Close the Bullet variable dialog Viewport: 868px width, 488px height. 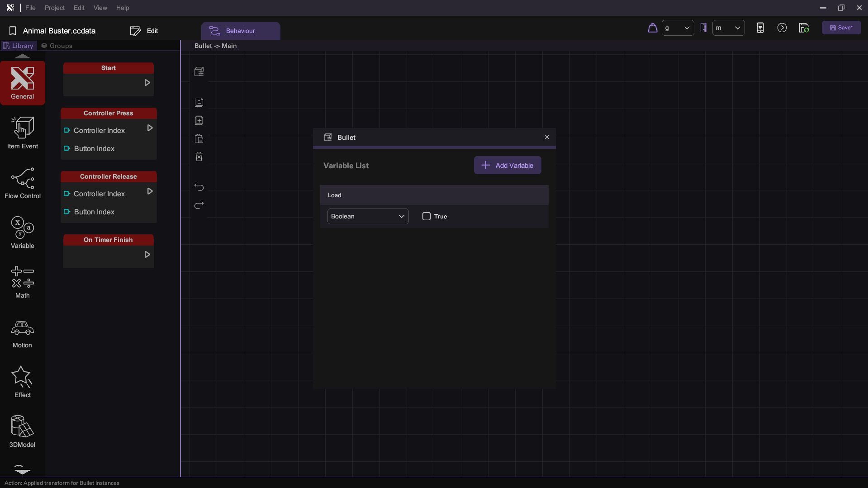pos(546,137)
